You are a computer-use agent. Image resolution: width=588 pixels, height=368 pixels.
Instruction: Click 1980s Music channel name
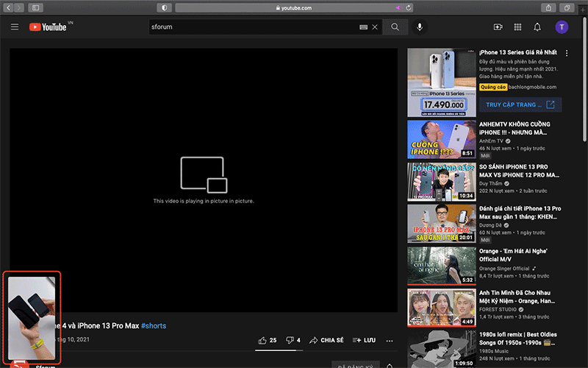click(x=494, y=351)
